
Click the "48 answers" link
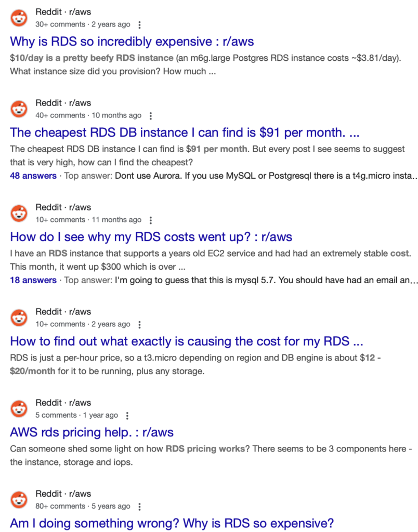tap(33, 176)
